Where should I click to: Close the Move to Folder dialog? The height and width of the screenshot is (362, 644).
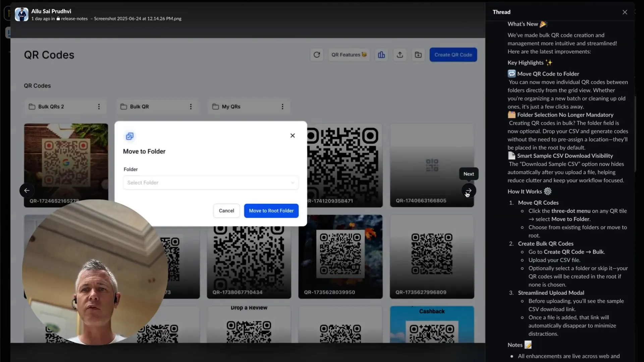point(292,135)
